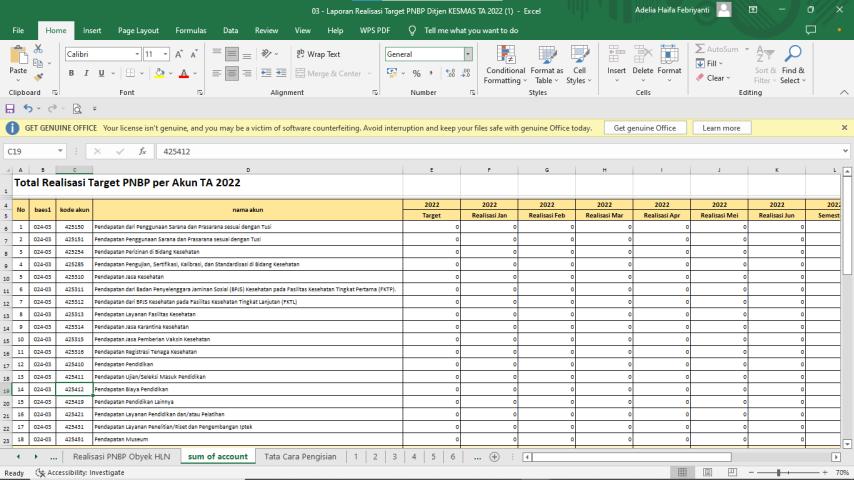
Task: Click Increase Decimal icon
Action: coord(450,73)
